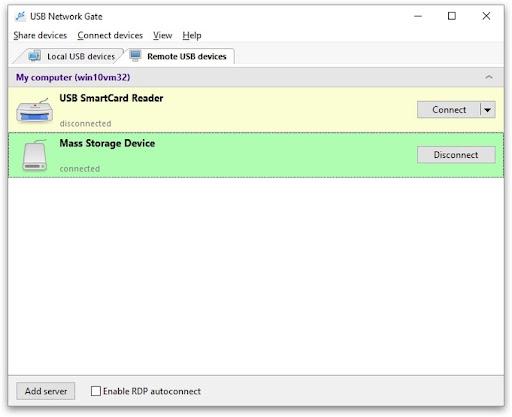Open the Connect devices menu
512x417 pixels.
pyautogui.click(x=110, y=35)
